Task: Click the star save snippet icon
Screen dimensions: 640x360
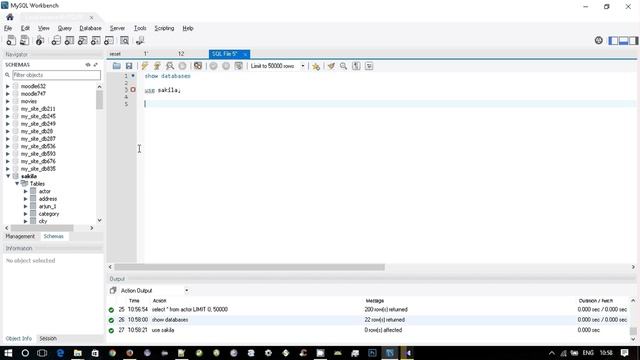Action: coord(316,66)
